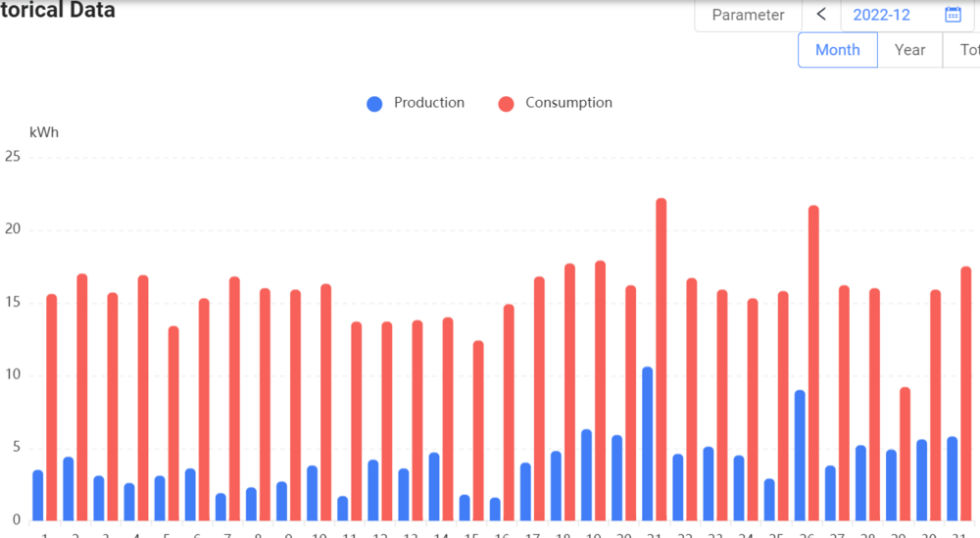Switch to the Month view tab
The width and height of the screenshot is (980, 538).
(x=837, y=50)
